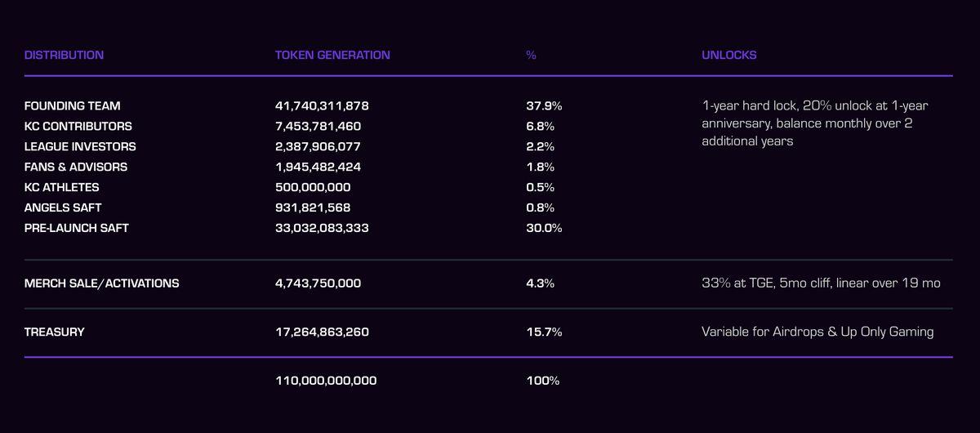
Task: Select the Variable for Airdrops unlock text
Action: tap(817, 333)
